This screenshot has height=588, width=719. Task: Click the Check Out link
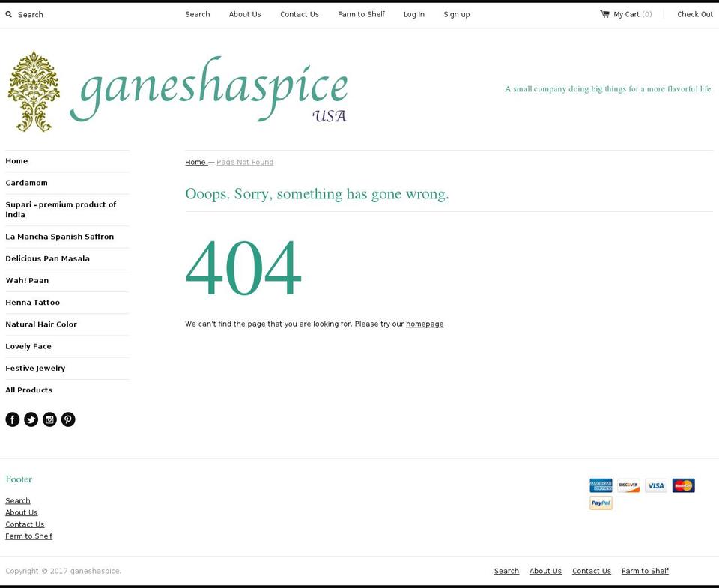coord(695,14)
